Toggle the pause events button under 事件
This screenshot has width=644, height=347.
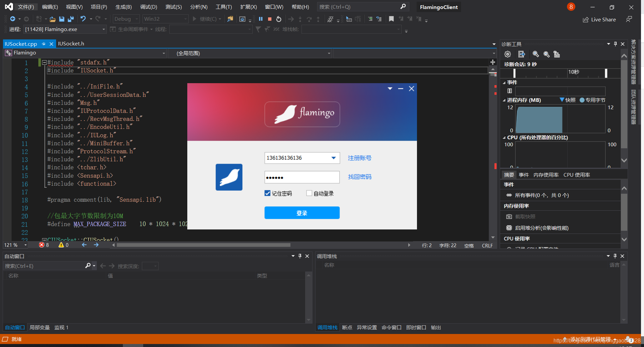point(509,91)
